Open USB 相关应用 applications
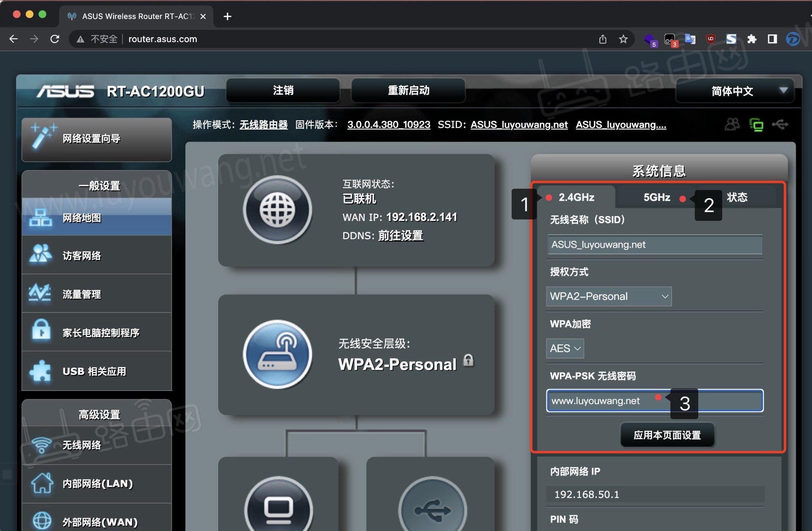 (x=96, y=371)
